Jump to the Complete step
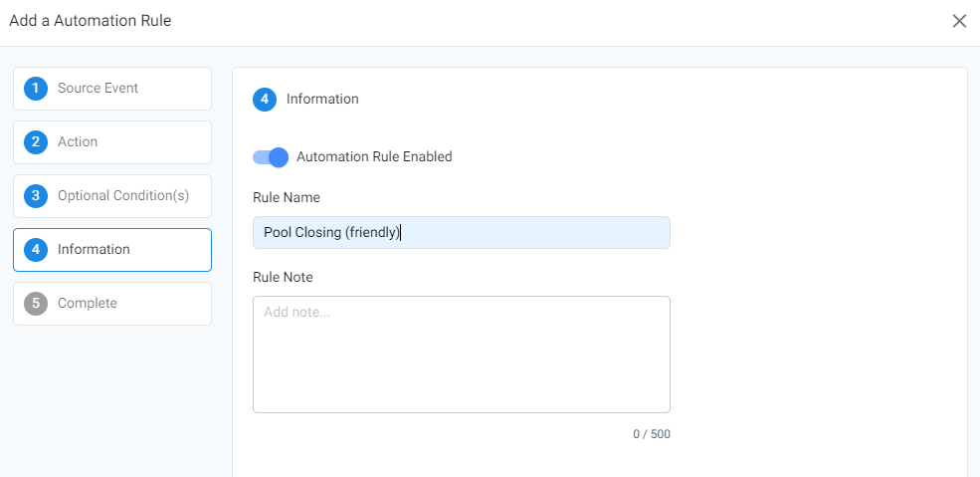This screenshot has height=477, width=980. pos(112,303)
